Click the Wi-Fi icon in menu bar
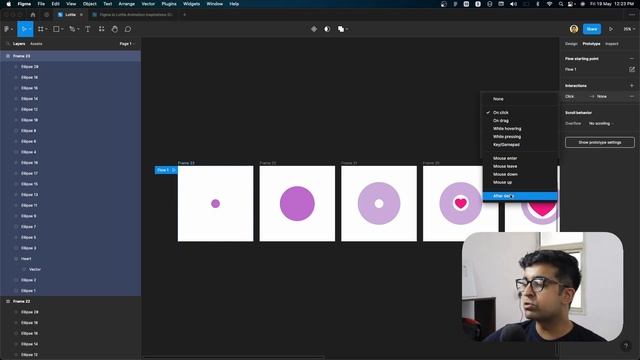The height and width of the screenshot is (360, 640). pyautogui.click(x=549, y=4)
